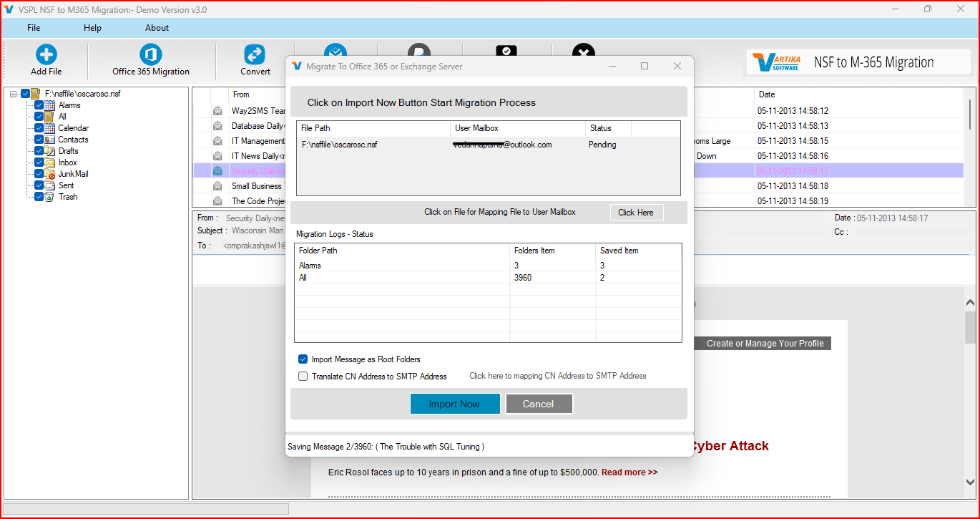Viewport: 980px width, 519px height.
Task: Click the preview pane scroll down arrow
Action: (970, 482)
